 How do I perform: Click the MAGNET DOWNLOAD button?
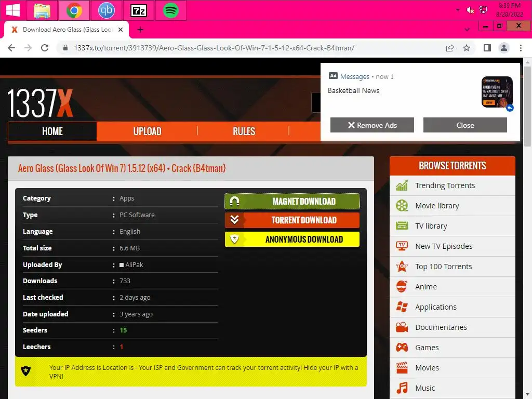coord(292,201)
